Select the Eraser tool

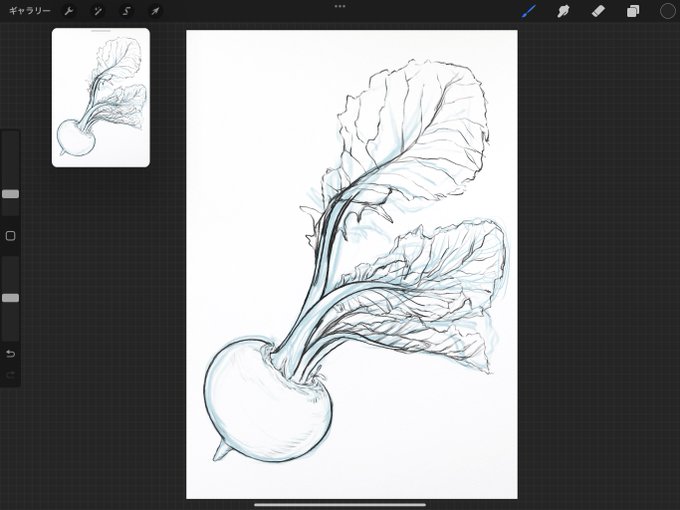pos(598,11)
